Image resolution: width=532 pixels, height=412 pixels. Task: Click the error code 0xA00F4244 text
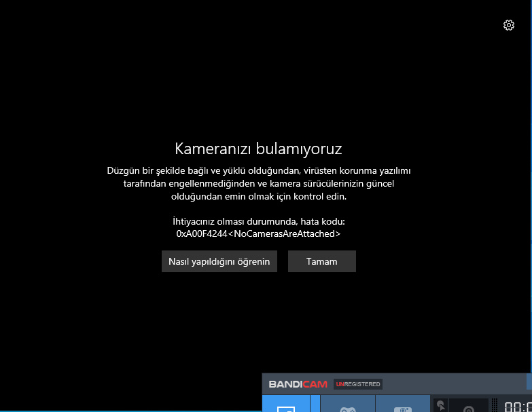[258, 233]
